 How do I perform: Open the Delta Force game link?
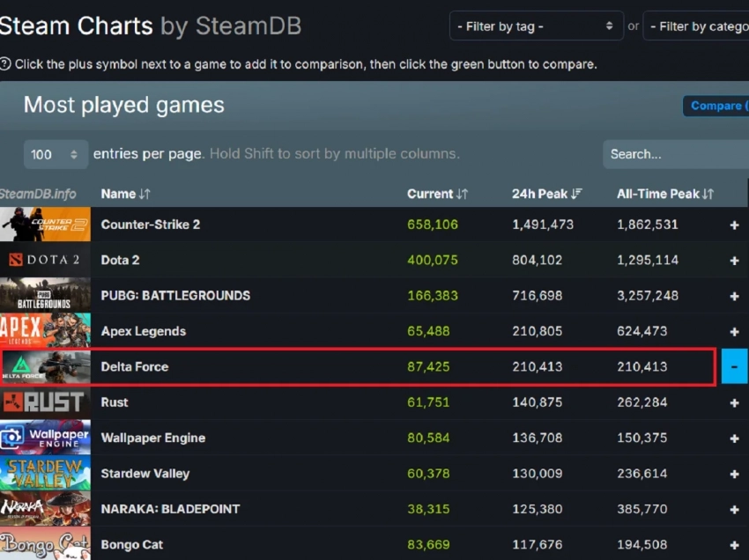(x=135, y=367)
